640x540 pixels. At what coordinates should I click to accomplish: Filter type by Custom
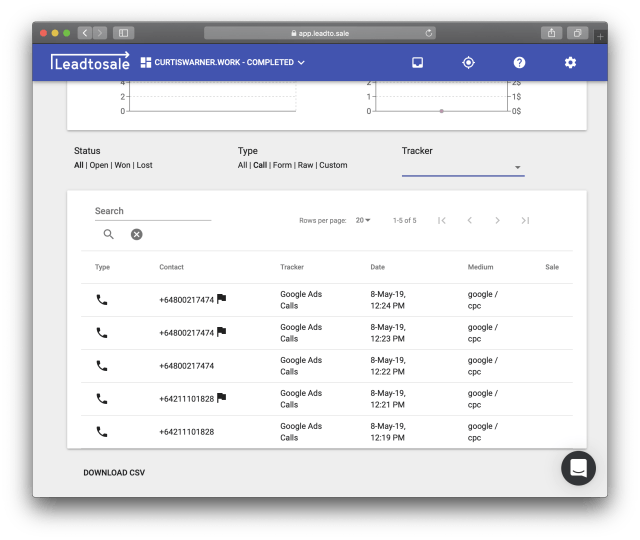(333, 165)
